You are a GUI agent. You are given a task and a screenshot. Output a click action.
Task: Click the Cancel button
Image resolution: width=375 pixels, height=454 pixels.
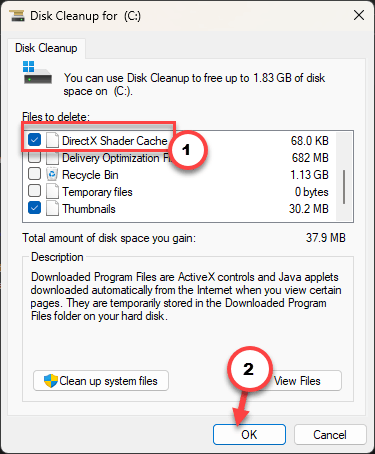tap(330, 434)
